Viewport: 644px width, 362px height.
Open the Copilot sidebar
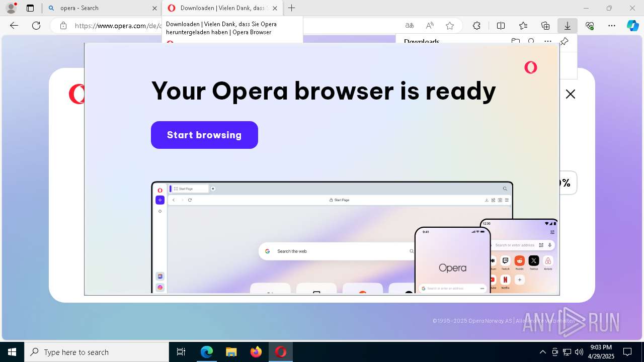(x=632, y=26)
